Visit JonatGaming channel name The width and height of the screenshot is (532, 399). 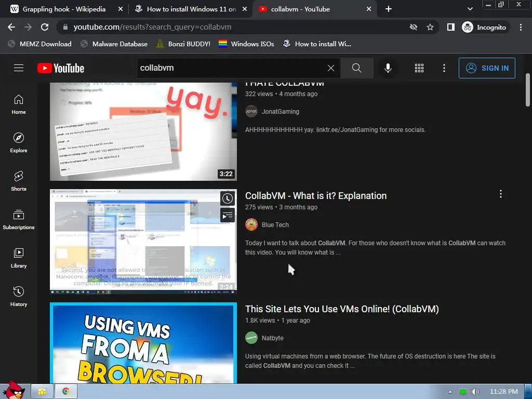click(281, 112)
